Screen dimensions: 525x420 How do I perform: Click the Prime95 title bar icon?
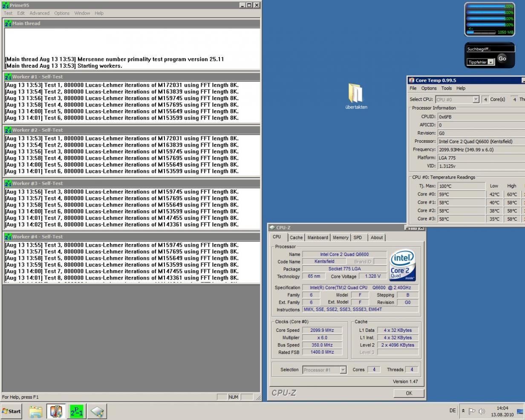[x=6, y=5]
